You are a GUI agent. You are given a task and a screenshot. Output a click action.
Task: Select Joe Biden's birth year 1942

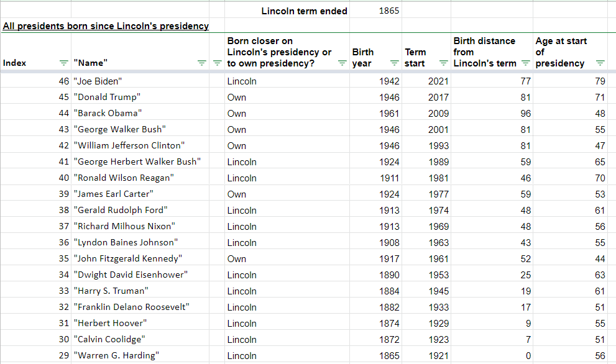375,81
